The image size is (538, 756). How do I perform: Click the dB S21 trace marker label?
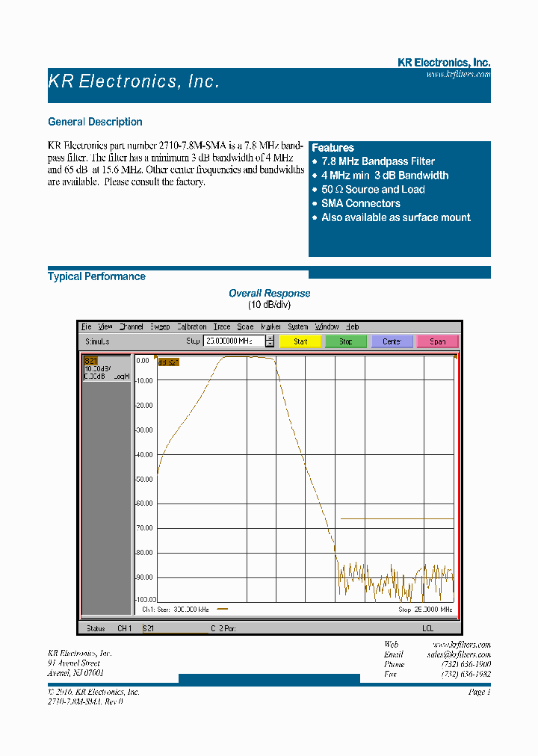168,362
